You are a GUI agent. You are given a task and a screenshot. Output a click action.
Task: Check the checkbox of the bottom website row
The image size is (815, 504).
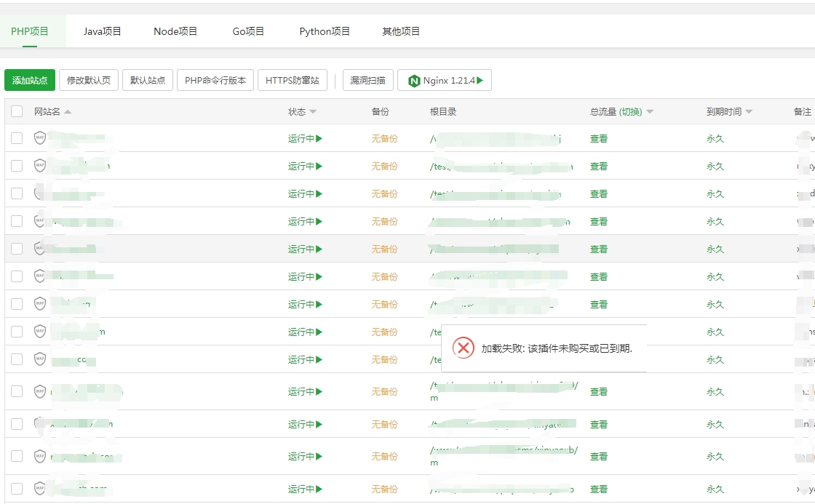coord(16,489)
